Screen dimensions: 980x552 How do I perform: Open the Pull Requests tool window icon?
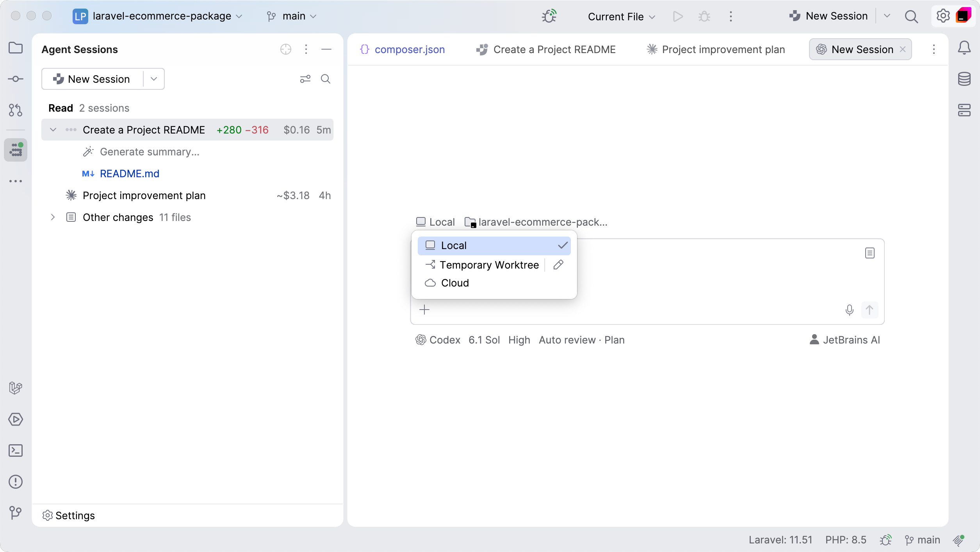(x=16, y=110)
